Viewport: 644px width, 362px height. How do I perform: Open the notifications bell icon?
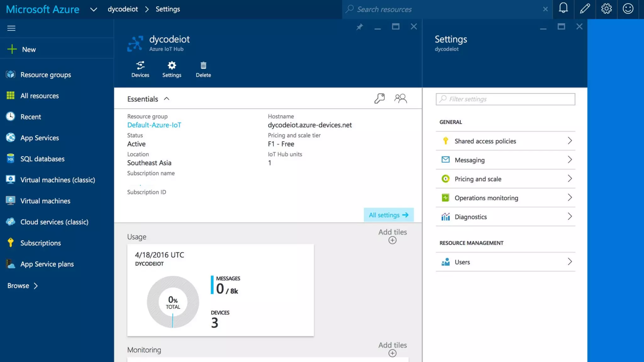coord(563,9)
